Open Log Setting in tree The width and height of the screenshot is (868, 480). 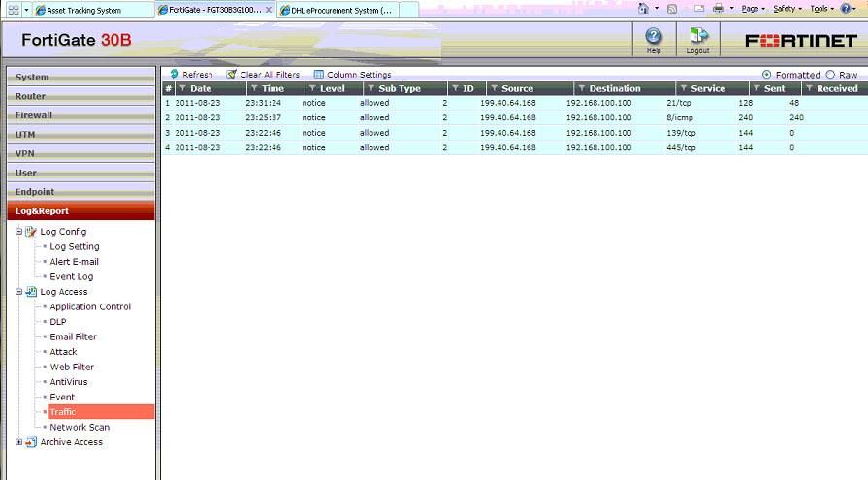click(x=74, y=246)
